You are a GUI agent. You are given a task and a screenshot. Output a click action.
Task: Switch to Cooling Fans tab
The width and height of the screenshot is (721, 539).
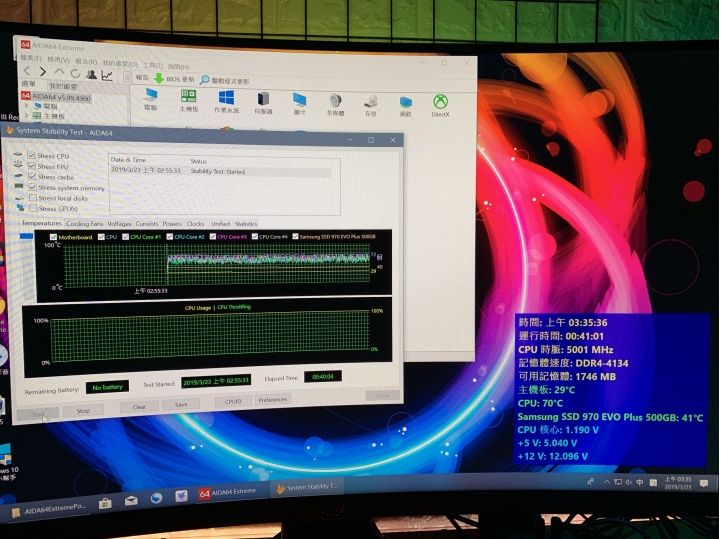click(85, 224)
